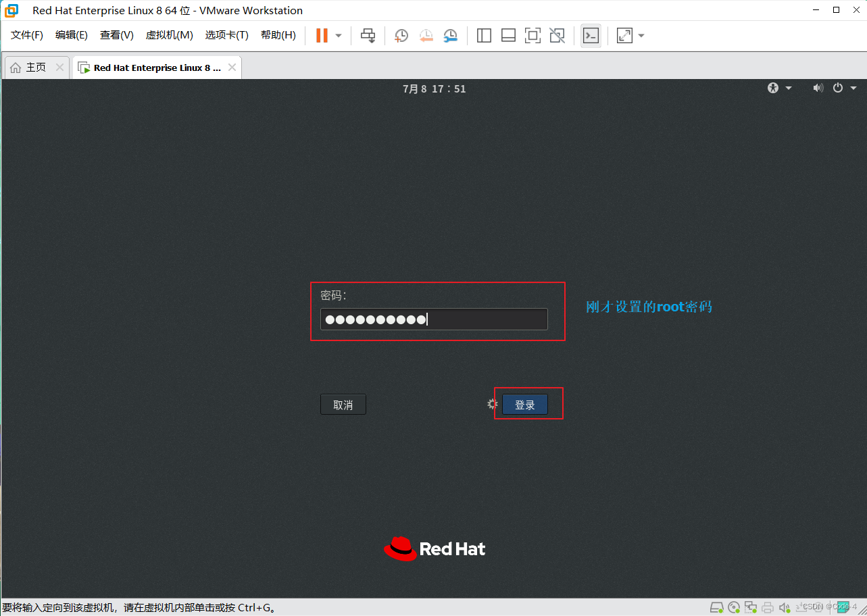The image size is (867, 616).
Task: Open the power options dropdown next to pause
Action: 339,35
